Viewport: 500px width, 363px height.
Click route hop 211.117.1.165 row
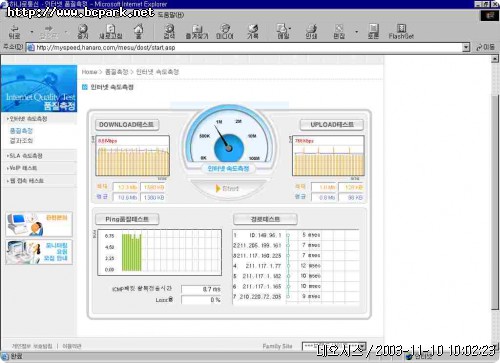[295, 286]
